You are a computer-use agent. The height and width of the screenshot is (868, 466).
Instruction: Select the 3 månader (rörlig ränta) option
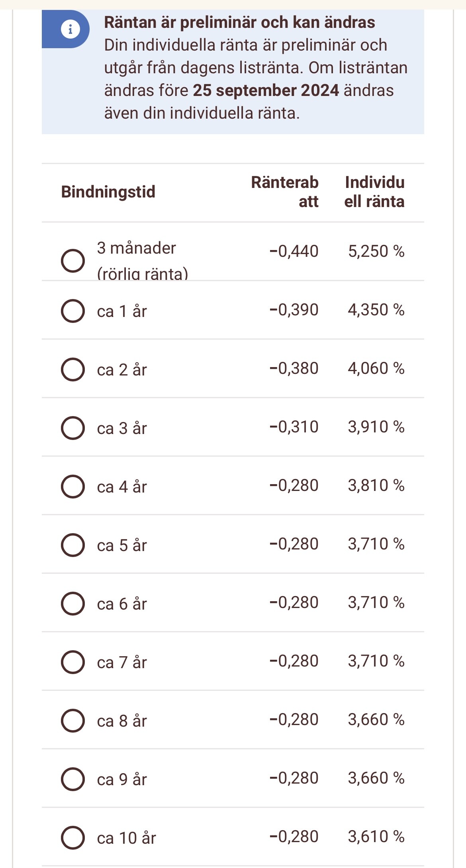click(73, 261)
